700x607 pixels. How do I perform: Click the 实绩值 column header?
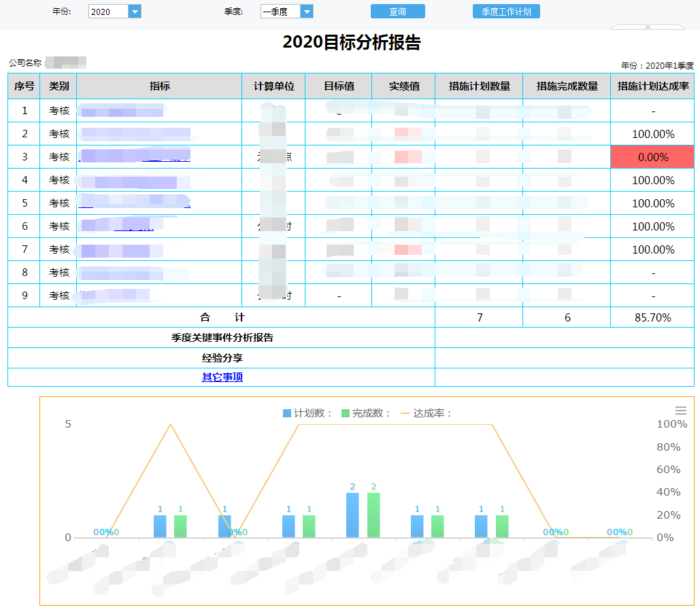(x=403, y=86)
